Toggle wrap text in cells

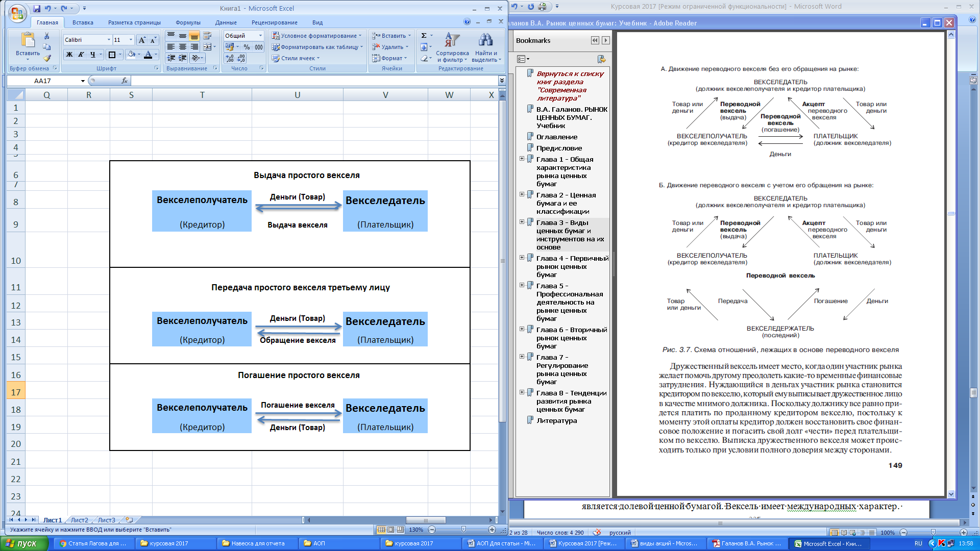(x=207, y=36)
